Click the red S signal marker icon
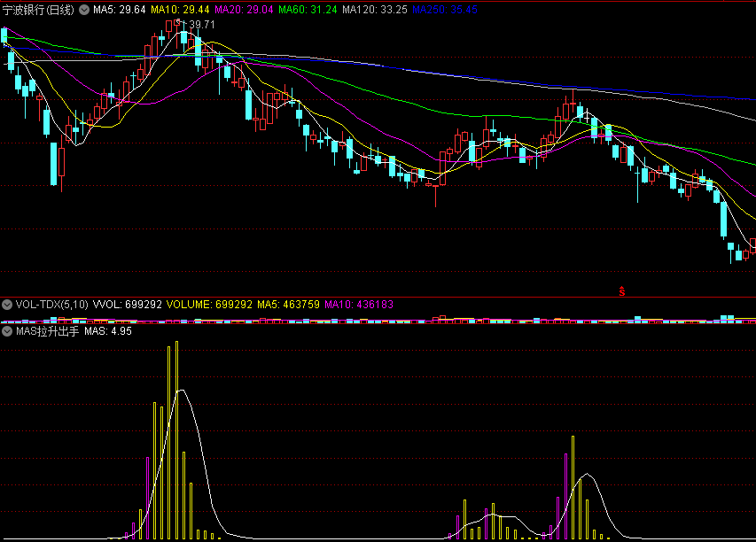 pos(622,291)
